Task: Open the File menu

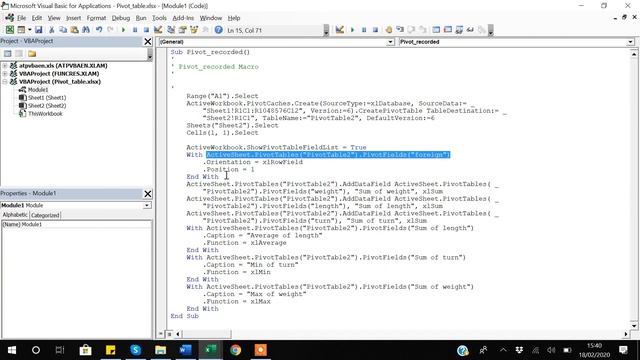Action: point(21,18)
